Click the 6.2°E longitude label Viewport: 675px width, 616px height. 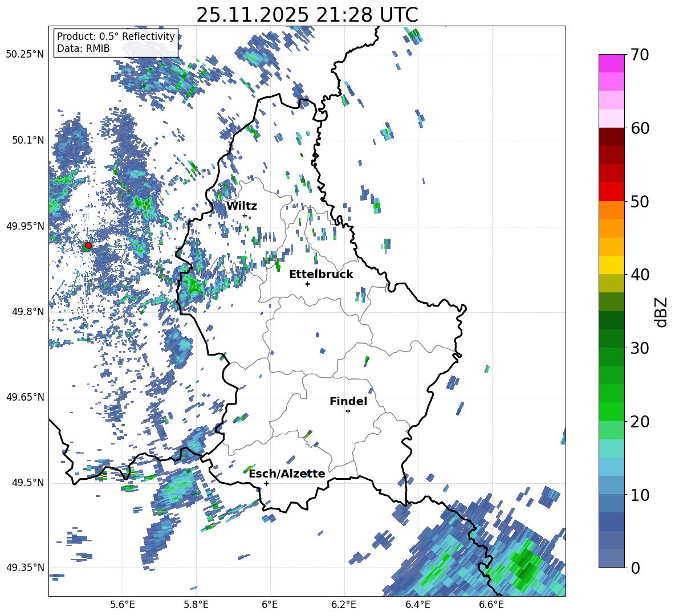click(344, 605)
